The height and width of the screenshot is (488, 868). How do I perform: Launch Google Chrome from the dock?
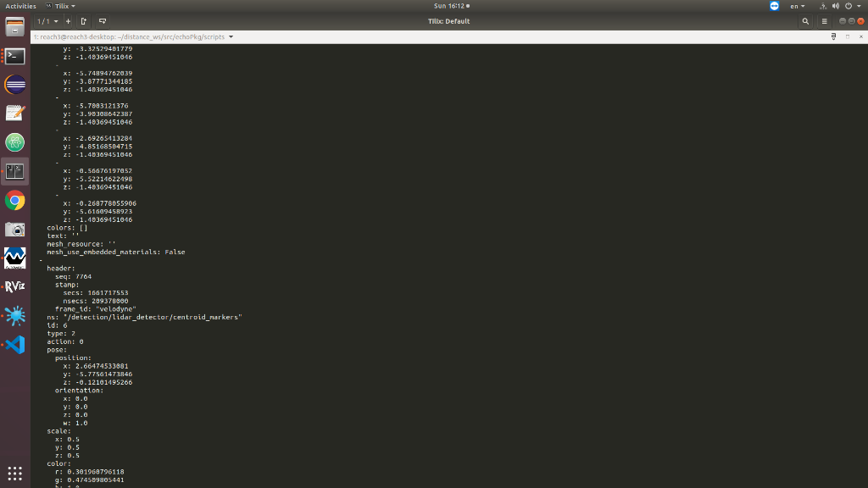(15, 200)
